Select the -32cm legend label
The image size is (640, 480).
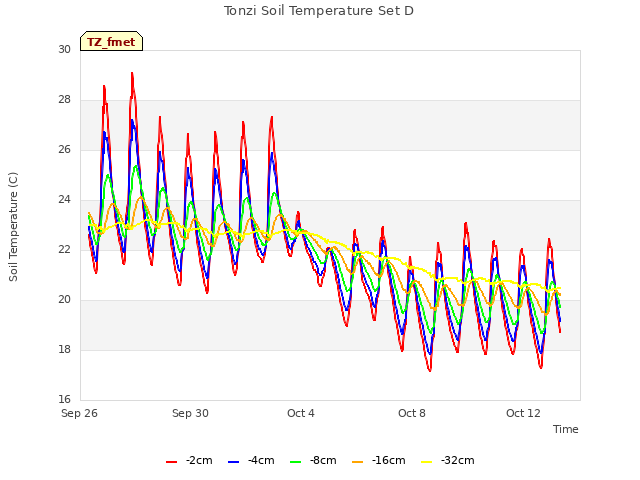[458, 460]
